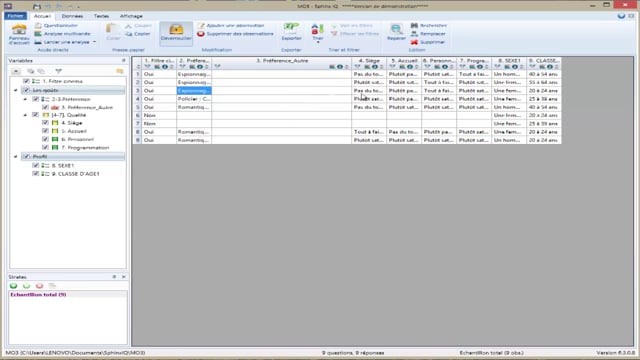
Task: Click the red Supprimer button in Edition
Action: coord(427,42)
